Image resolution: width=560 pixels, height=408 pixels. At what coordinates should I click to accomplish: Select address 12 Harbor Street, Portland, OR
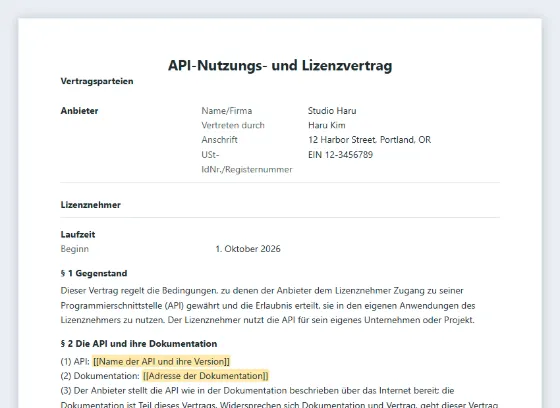(x=369, y=140)
